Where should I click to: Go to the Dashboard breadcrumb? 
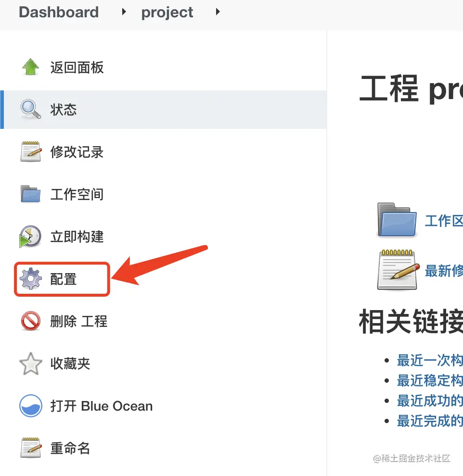(x=59, y=12)
